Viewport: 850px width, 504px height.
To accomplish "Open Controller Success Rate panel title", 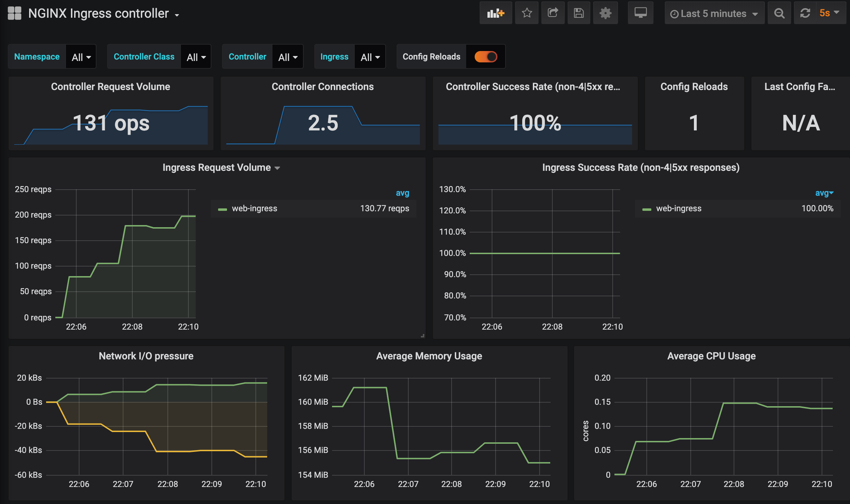I will tap(533, 86).
